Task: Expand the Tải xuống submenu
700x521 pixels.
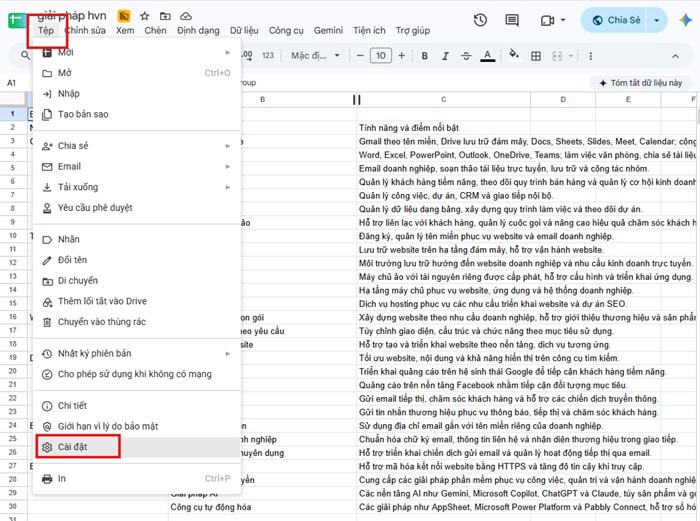Action: pyautogui.click(x=137, y=187)
